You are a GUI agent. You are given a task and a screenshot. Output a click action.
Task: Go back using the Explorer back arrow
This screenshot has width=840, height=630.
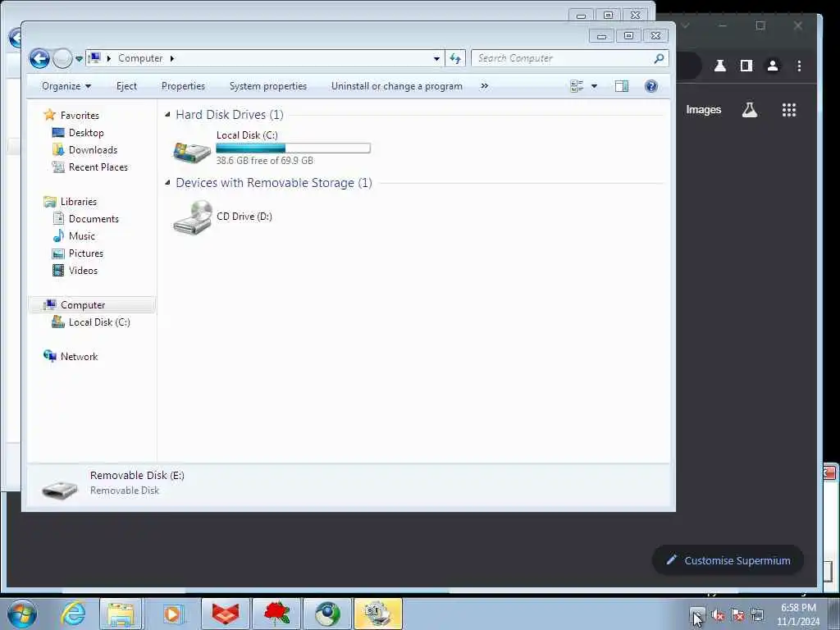coord(39,58)
